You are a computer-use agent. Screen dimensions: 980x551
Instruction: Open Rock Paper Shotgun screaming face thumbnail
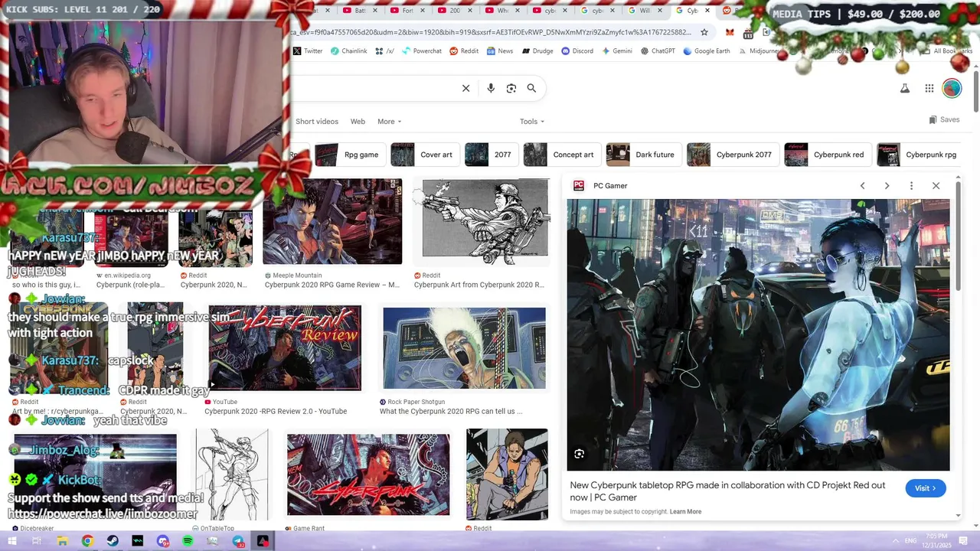click(x=465, y=348)
